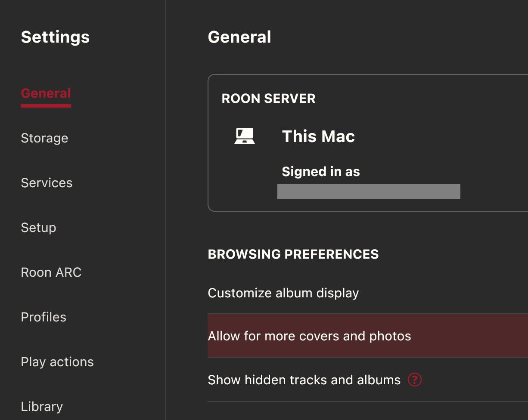Open Customize album display
Screen dimensions: 528x420
[283, 293]
